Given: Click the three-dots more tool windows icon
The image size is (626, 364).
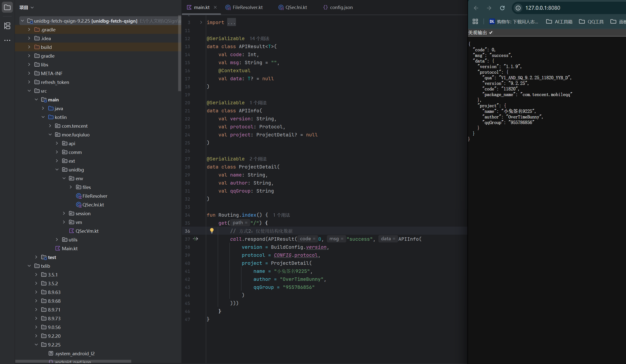Looking at the screenshot, I should [x=7, y=40].
